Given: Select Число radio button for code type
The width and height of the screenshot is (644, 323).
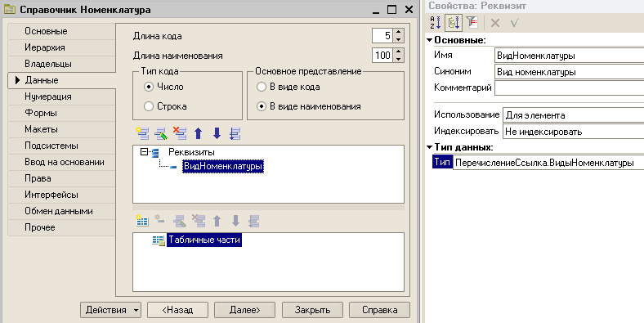Looking at the screenshot, I should click(148, 87).
